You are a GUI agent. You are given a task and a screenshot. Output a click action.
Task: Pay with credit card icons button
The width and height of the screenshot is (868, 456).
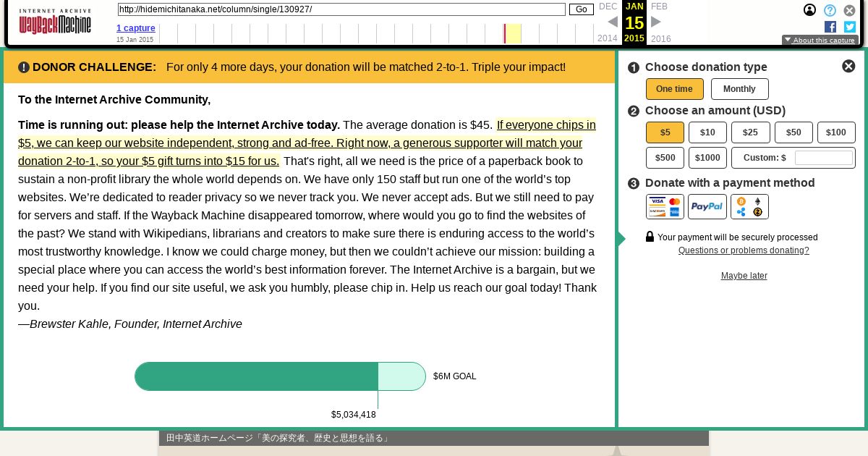tap(665, 206)
